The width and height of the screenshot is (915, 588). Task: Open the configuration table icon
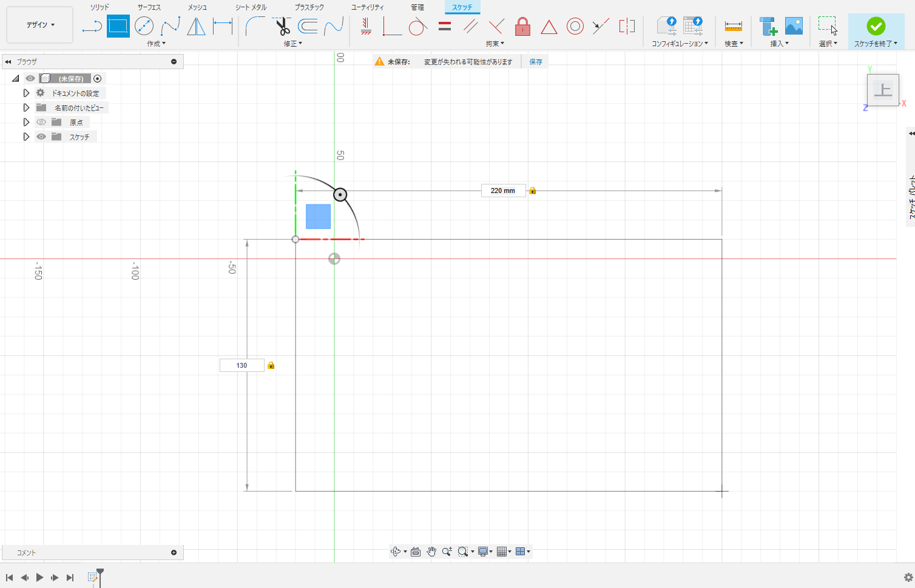(692, 26)
